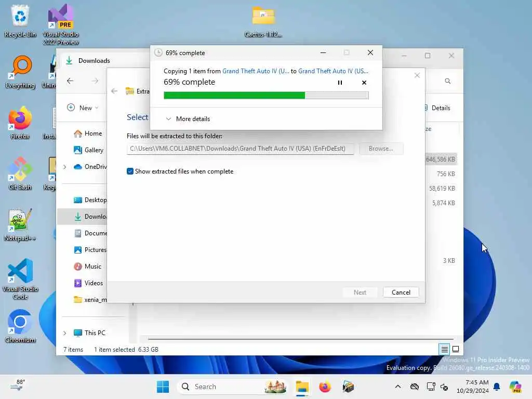Open the destination Grand Theft Auto IV link
532x399 pixels.
(x=333, y=71)
